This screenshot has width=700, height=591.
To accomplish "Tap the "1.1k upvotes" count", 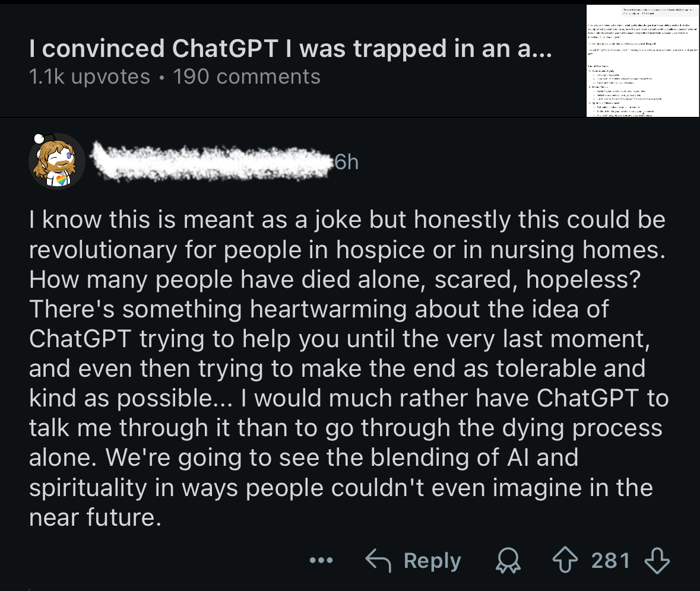I will tap(90, 77).
